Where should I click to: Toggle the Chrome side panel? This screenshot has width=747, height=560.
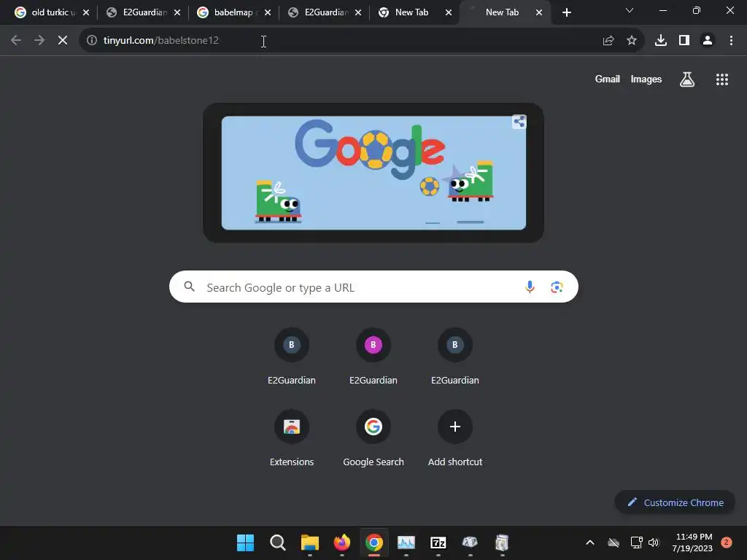tap(684, 41)
